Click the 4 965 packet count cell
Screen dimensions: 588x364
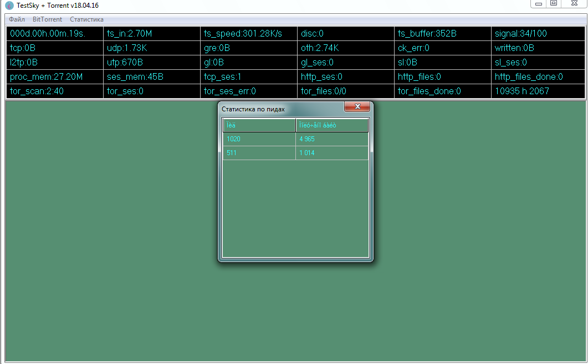point(331,139)
